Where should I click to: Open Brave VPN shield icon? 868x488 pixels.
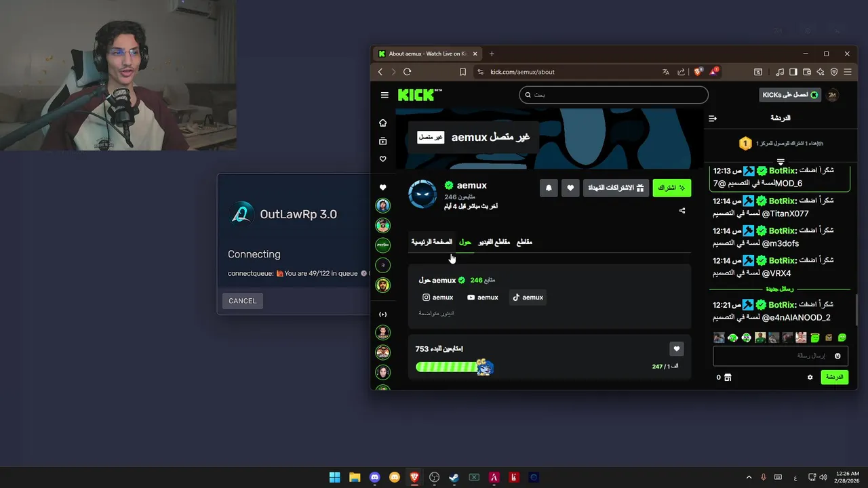(834, 72)
